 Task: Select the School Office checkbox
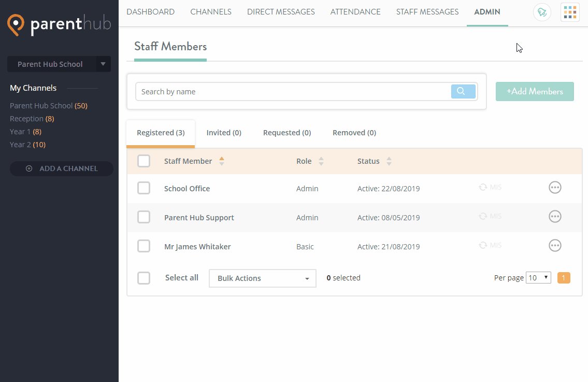pos(144,188)
